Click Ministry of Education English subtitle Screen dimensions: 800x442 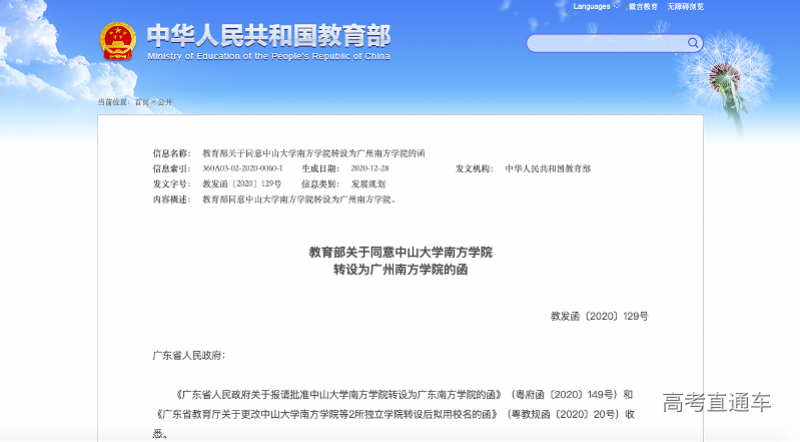pyautogui.click(x=269, y=56)
